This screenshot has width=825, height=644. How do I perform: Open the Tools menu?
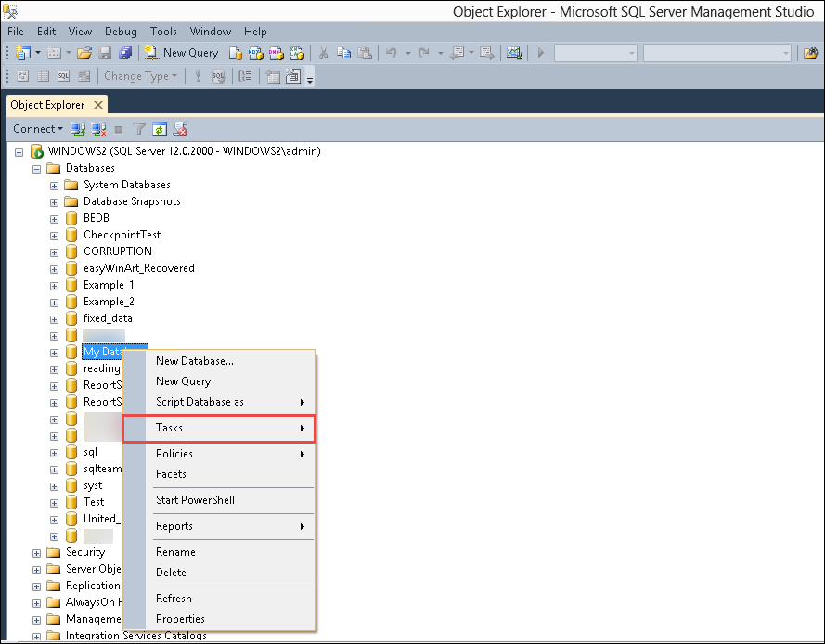pyautogui.click(x=163, y=32)
